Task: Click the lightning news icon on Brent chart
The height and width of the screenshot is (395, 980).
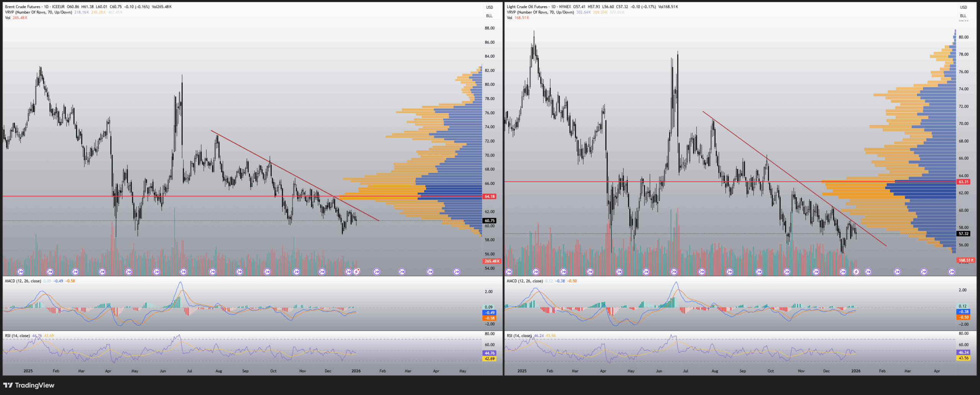Action: (356, 272)
